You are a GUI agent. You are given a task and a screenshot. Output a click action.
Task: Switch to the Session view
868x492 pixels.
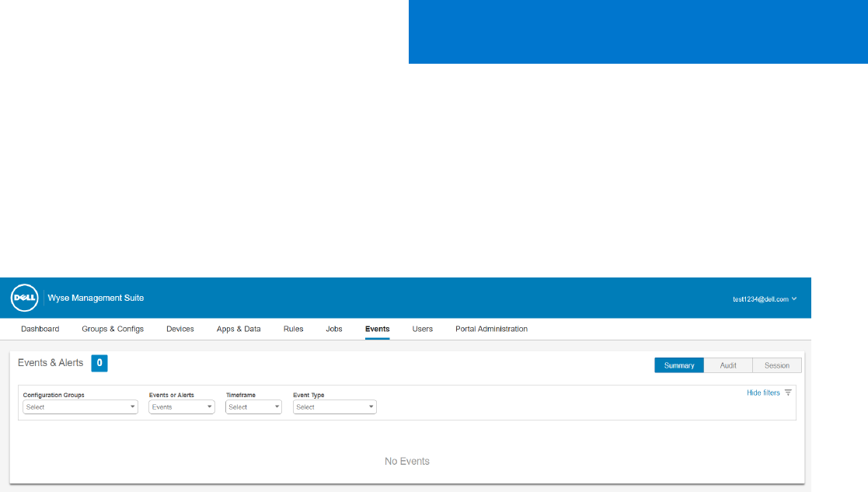(776, 365)
